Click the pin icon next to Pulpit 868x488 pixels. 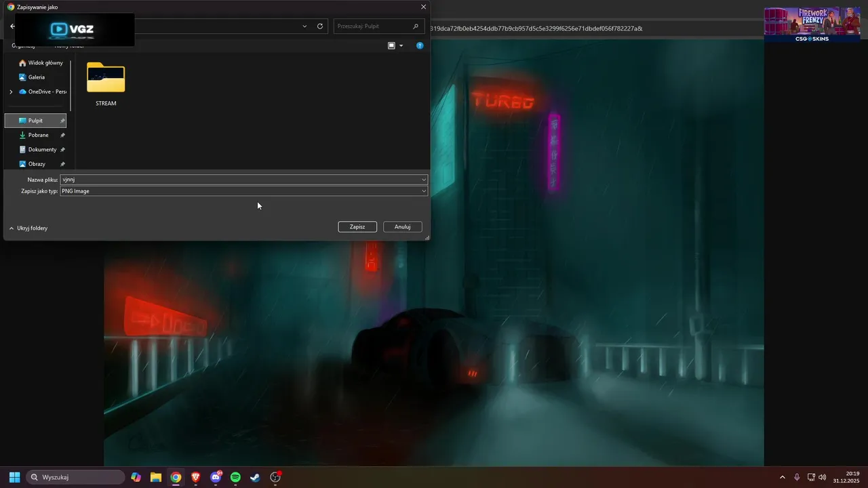[x=62, y=121]
